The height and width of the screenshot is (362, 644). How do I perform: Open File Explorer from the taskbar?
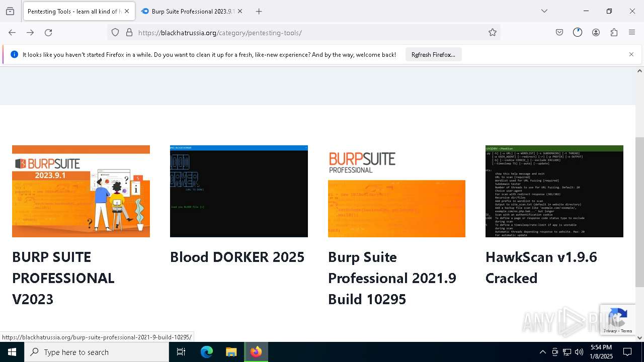[x=231, y=352]
